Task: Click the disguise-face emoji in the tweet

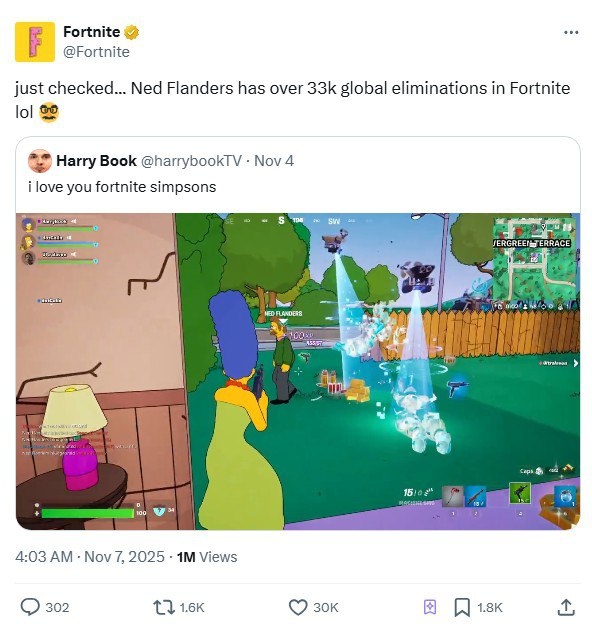Action: coord(49,112)
